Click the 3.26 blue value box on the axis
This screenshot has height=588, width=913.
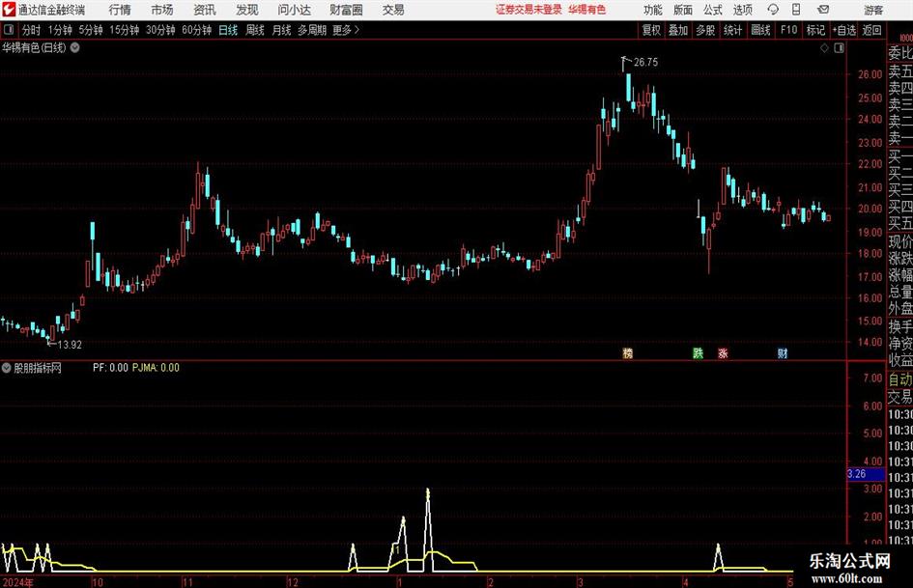tap(866, 474)
